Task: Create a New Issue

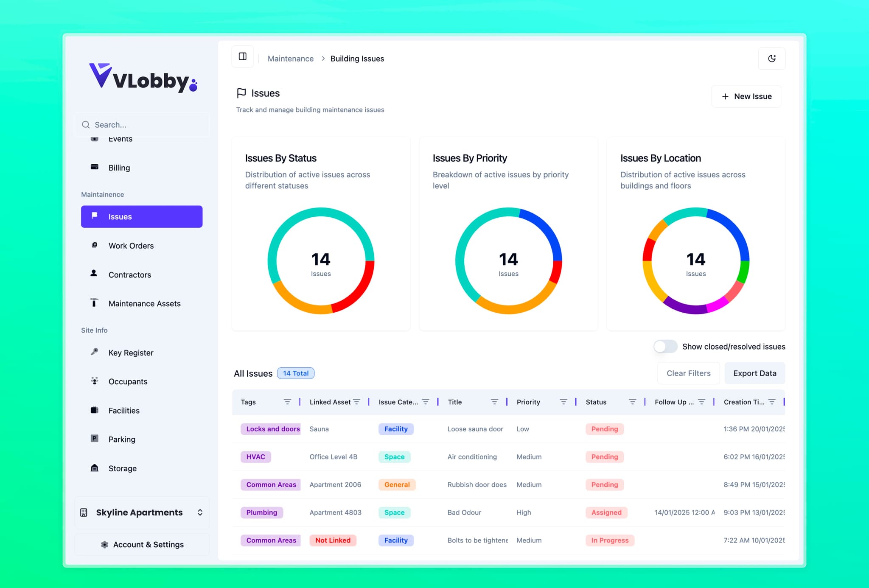Action: coord(746,96)
